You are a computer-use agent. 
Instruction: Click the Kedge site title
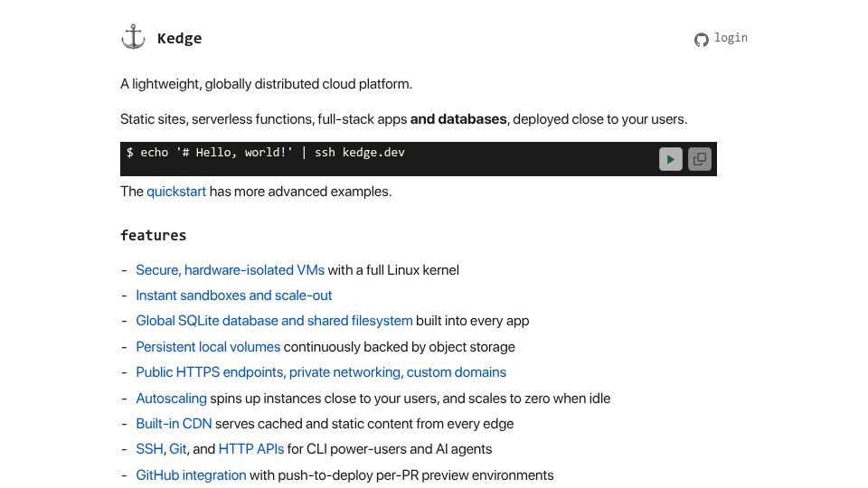(179, 38)
